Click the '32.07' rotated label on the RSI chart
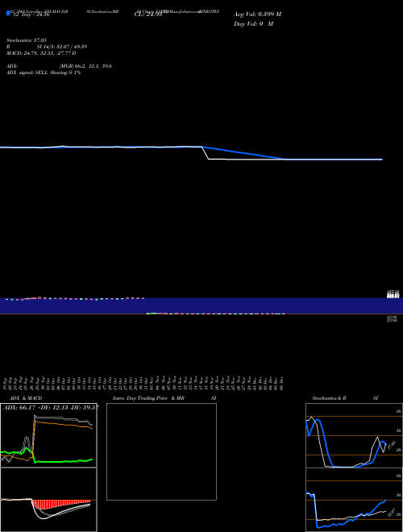 pyautogui.click(x=392, y=513)
